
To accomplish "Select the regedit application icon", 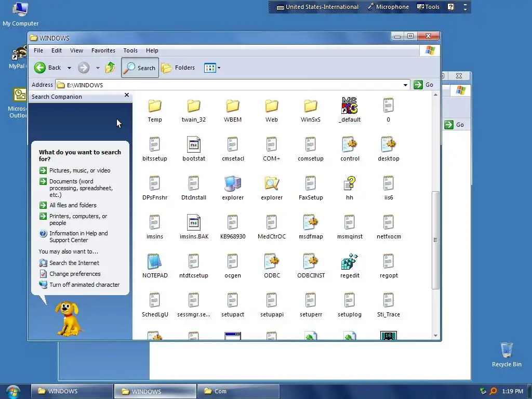I will (350, 262).
